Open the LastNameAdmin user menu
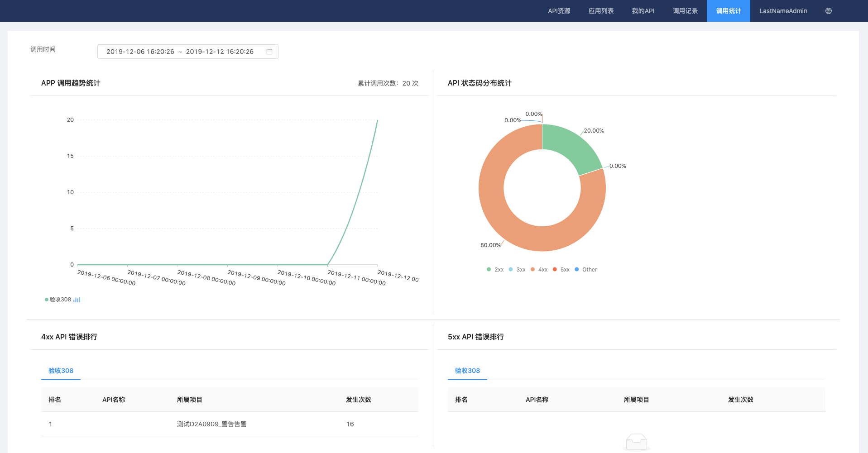This screenshot has height=453, width=868. (783, 11)
